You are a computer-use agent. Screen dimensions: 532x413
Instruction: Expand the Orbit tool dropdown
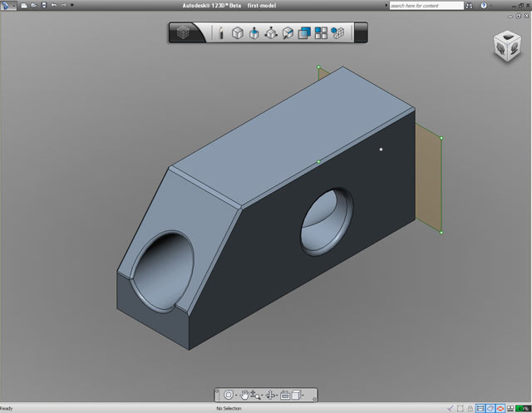click(x=277, y=396)
